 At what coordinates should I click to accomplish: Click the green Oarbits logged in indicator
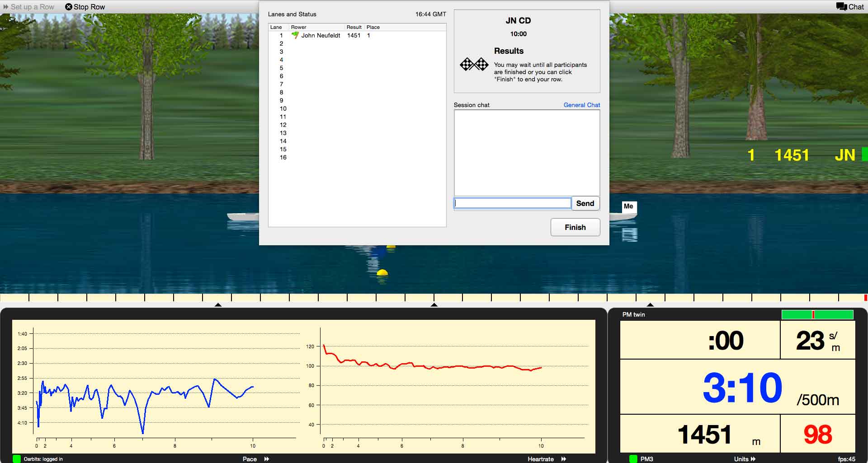tap(17, 459)
